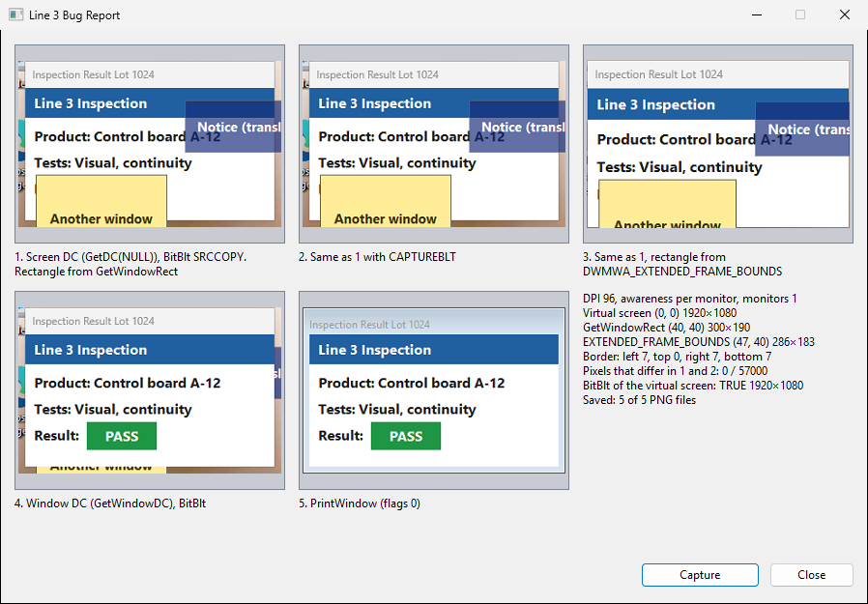Image resolution: width=868 pixels, height=604 pixels.
Task: Select thumbnail 2, the CAPTUREBLT capture
Action: pos(434,144)
